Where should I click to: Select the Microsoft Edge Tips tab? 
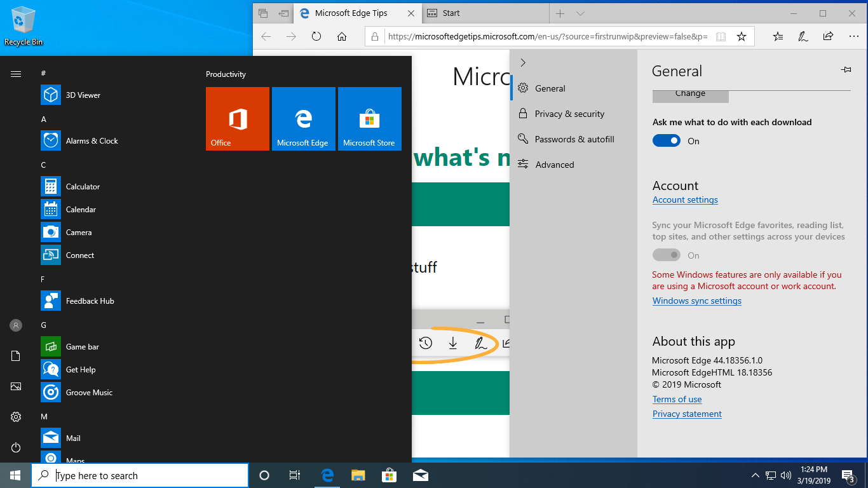click(358, 13)
